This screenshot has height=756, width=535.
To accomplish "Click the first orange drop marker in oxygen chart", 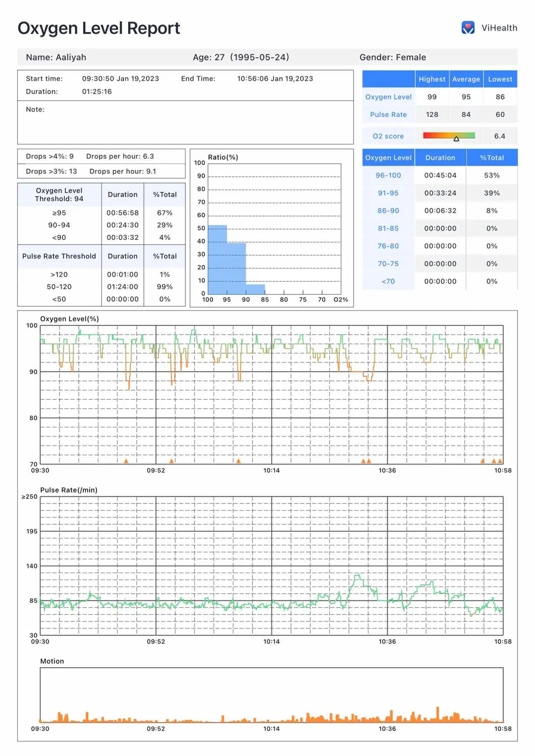I will coord(126,461).
